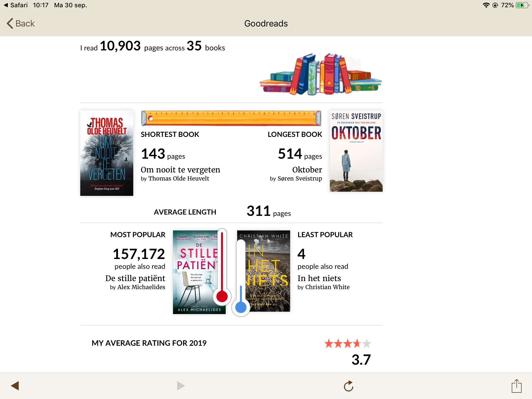This screenshot has width=532, height=399.
Task: Visit author Søren Sveistrup link
Action: [300, 178]
